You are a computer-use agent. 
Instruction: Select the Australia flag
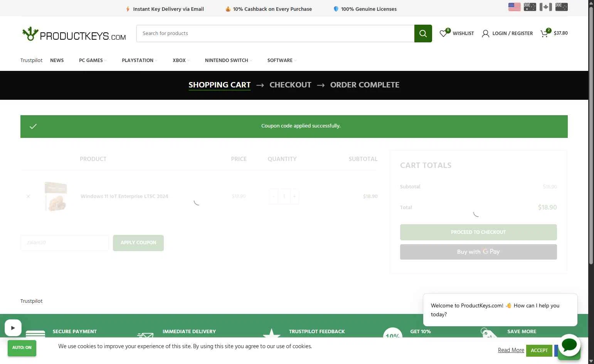pos(530,7)
